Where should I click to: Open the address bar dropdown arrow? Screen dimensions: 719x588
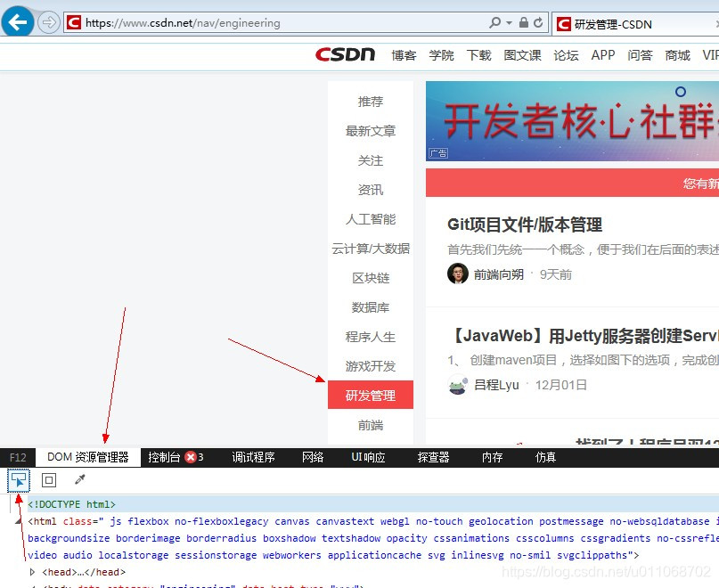pyautogui.click(x=509, y=22)
